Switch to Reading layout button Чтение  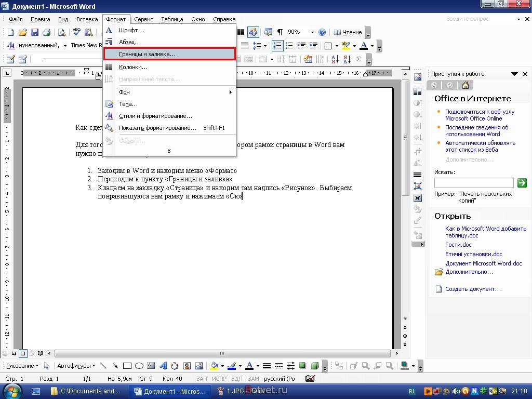(348, 32)
